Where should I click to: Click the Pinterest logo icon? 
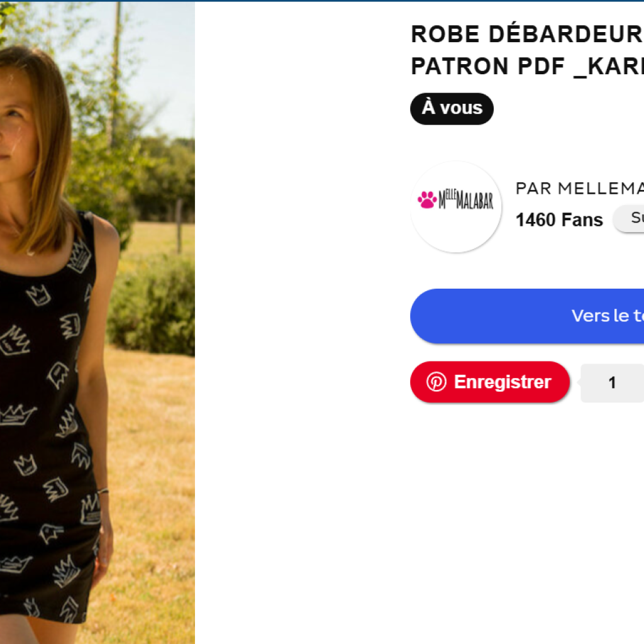pos(436,382)
